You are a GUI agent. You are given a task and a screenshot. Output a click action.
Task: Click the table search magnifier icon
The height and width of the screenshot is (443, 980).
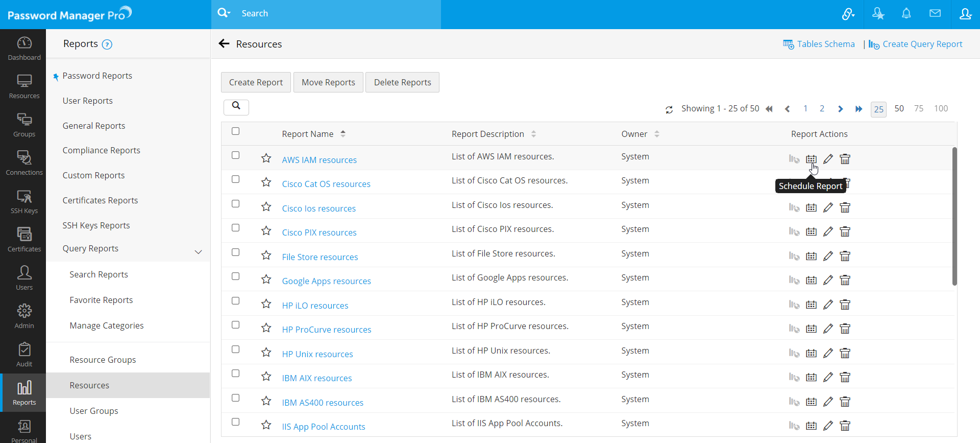236,106
